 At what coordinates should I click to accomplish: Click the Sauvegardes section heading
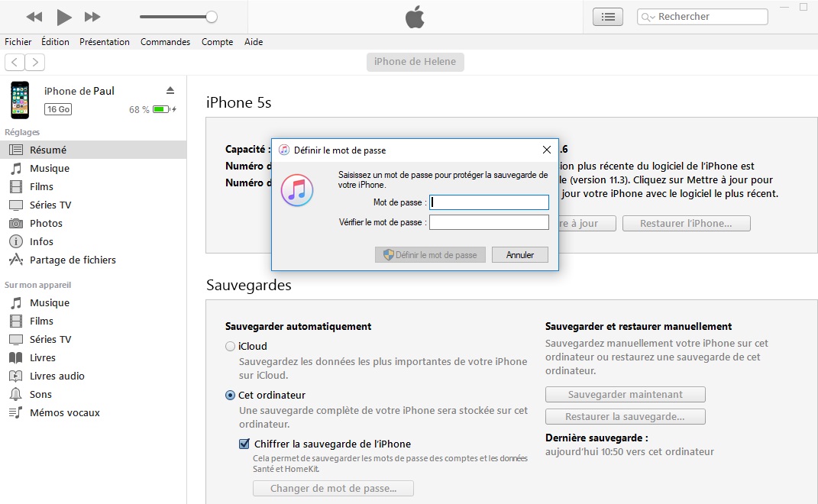click(249, 285)
